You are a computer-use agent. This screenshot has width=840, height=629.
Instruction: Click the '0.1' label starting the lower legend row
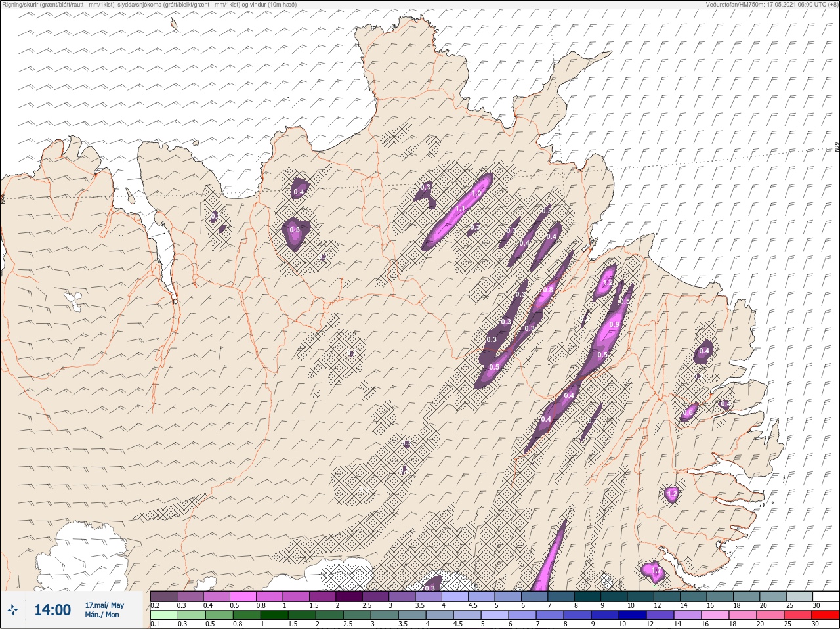coord(155,624)
